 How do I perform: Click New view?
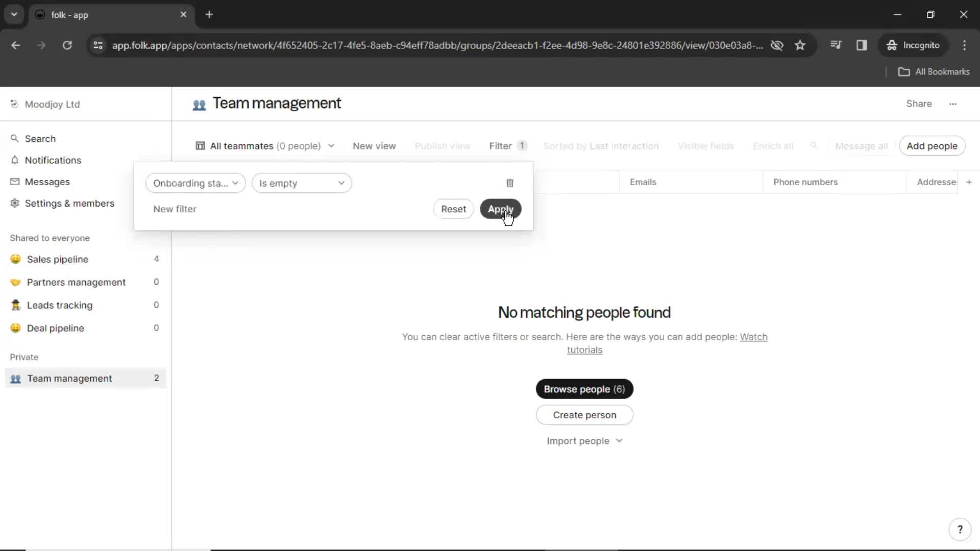click(374, 146)
